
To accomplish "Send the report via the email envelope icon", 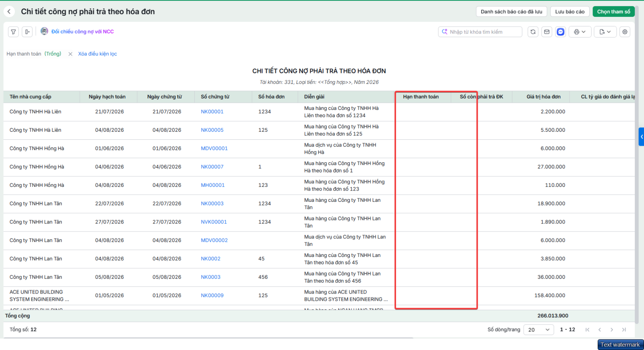I will 547,32.
